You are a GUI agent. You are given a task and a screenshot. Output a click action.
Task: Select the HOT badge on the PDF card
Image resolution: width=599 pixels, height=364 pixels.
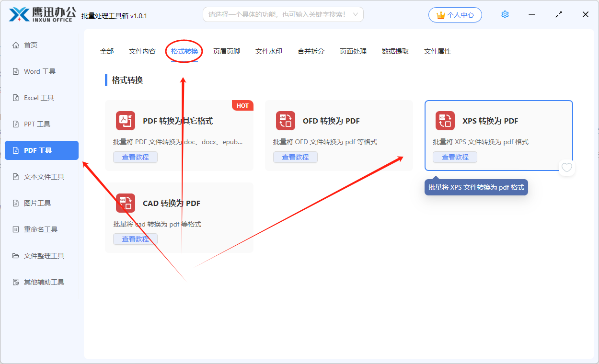[x=242, y=105]
